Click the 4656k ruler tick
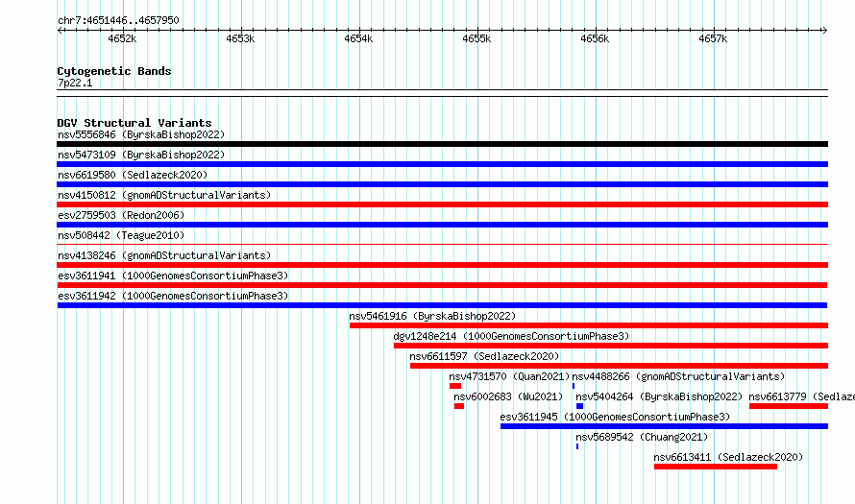Screen dimensions: 855x504 pyautogui.click(x=595, y=38)
